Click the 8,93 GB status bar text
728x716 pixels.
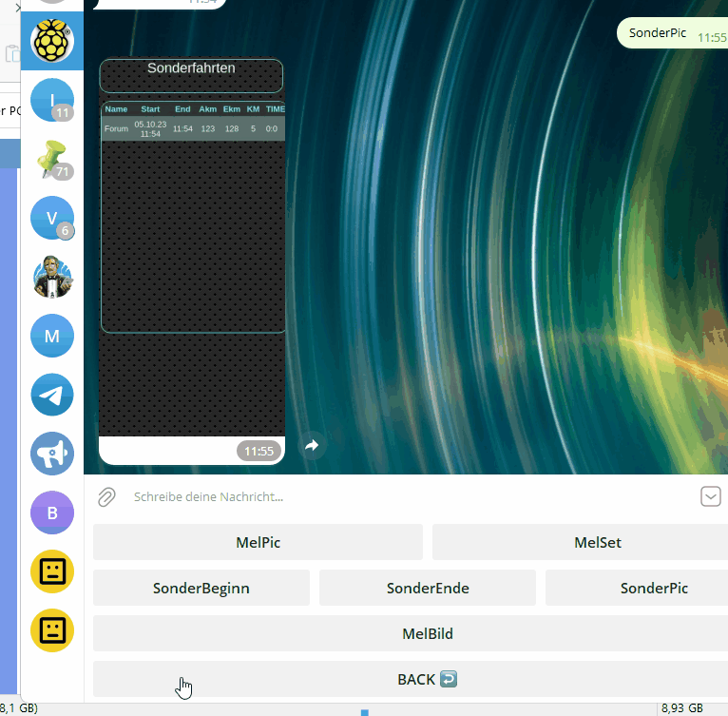point(682,708)
